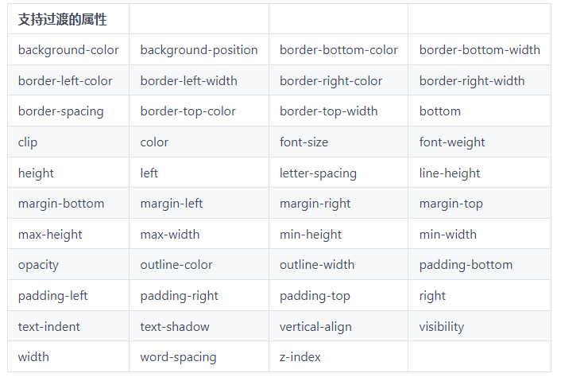Select the border-right-width entry
The width and height of the screenshot is (588, 385).
click(x=472, y=81)
